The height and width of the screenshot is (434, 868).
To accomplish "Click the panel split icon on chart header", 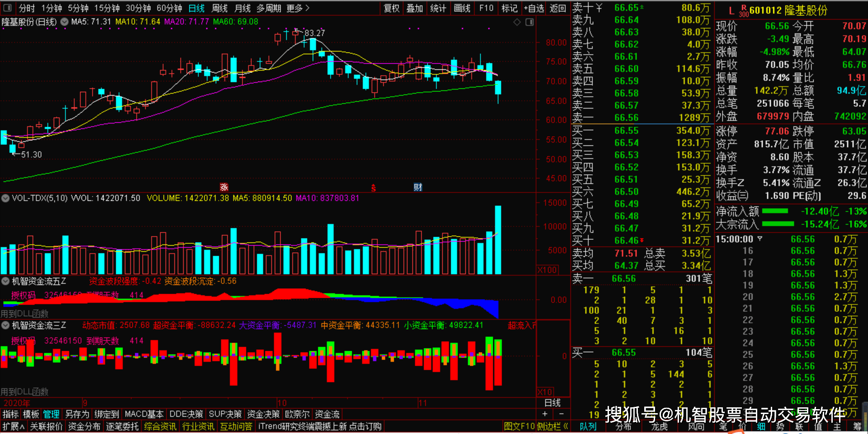I will click(529, 22).
